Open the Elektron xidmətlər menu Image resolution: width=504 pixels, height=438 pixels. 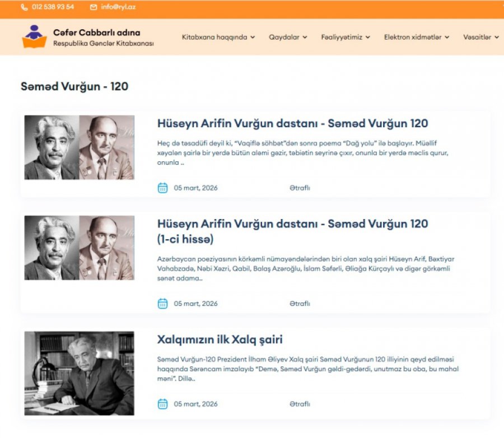tap(417, 37)
